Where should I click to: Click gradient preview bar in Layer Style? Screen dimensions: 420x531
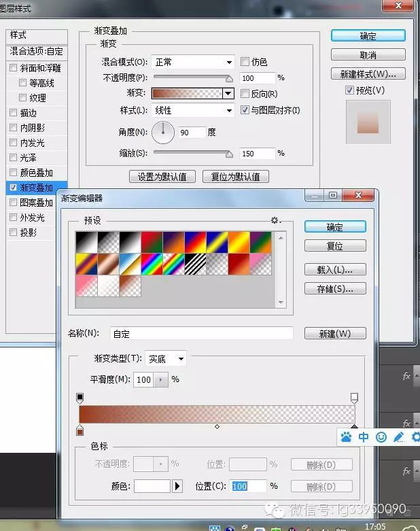pyautogui.click(x=187, y=93)
